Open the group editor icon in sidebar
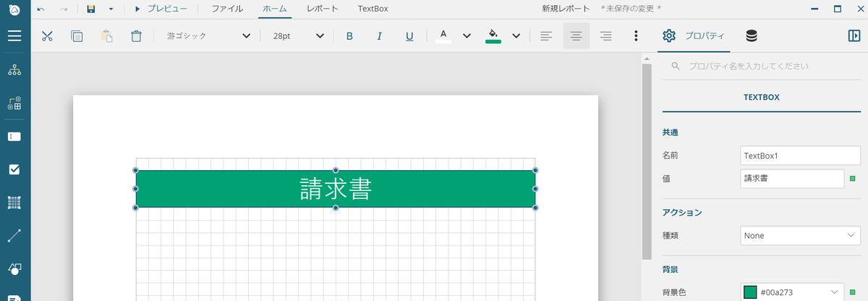Image resolution: width=868 pixels, height=301 pixels. click(14, 103)
